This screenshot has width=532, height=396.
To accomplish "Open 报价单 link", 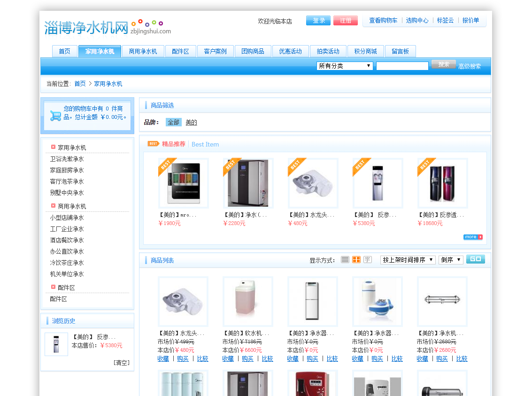I will [x=470, y=20].
